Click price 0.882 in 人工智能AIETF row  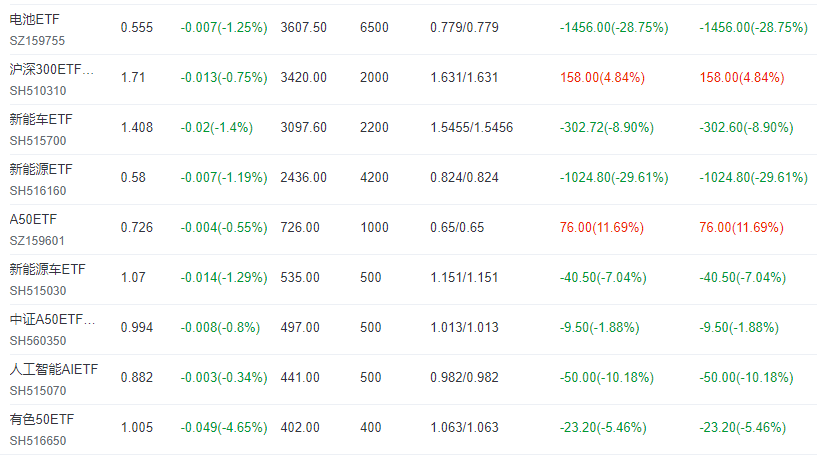(x=137, y=378)
